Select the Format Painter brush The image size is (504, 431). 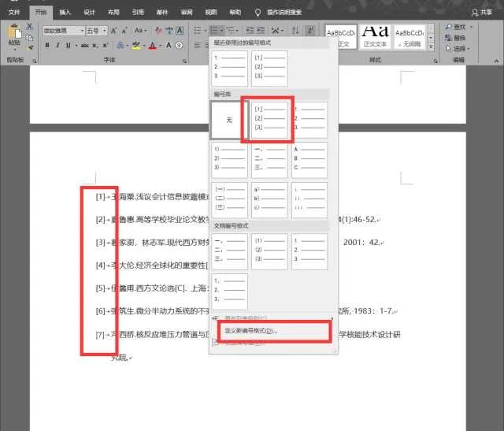31,47
